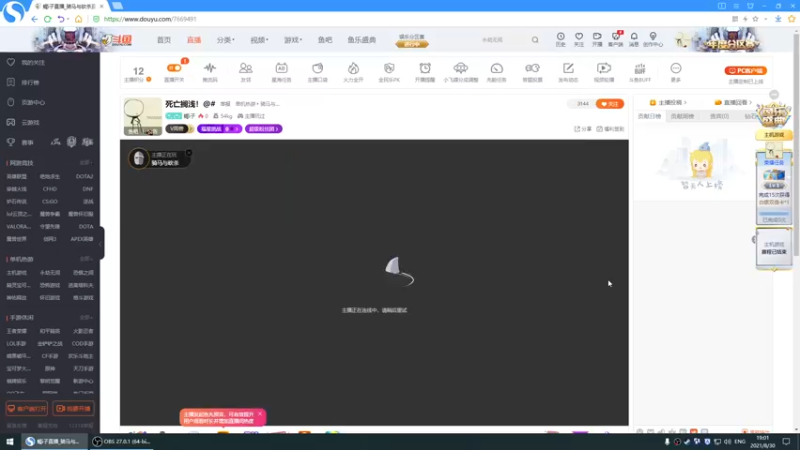Click the orange PC客户端 button
800x450 pixels.
[x=746, y=70]
